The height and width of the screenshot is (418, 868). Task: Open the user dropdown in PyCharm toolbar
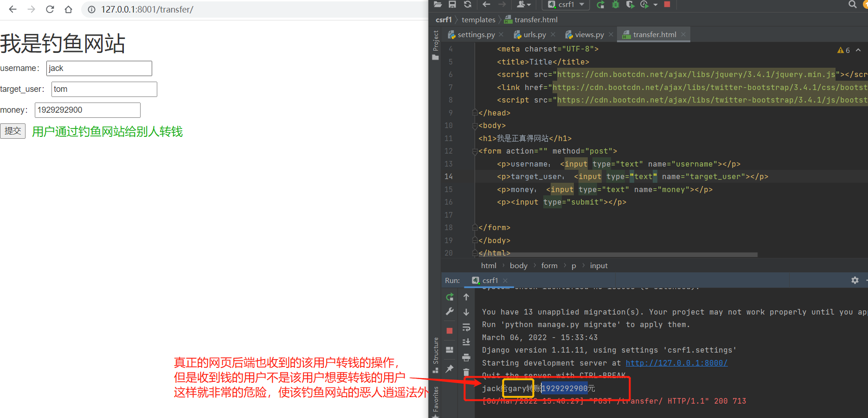(523, 5)
